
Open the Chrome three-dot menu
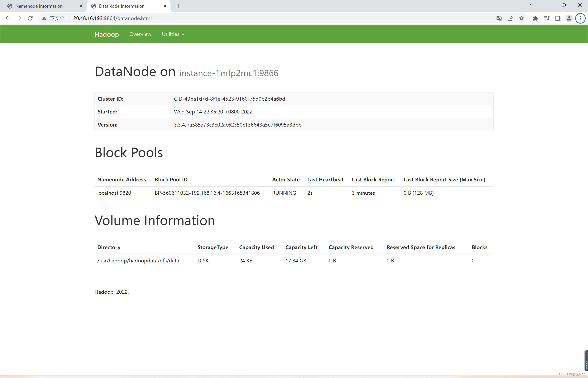coord(580,18)
